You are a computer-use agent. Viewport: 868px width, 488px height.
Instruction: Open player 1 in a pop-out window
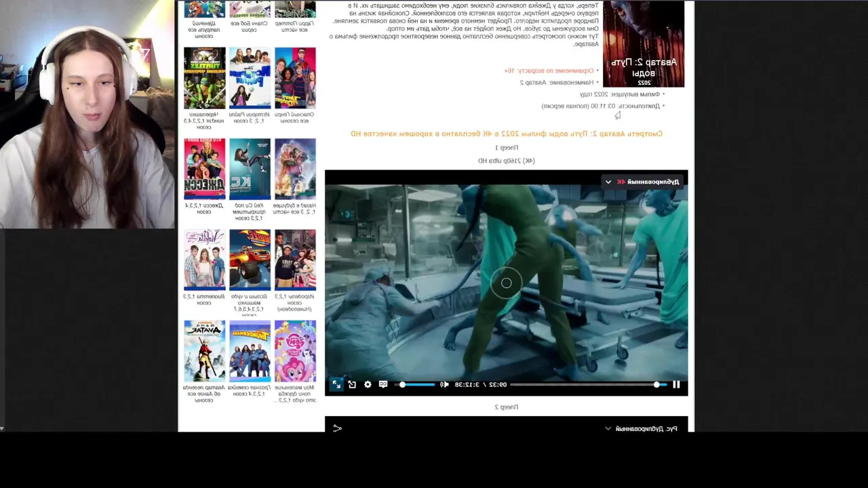coord(352,384)
